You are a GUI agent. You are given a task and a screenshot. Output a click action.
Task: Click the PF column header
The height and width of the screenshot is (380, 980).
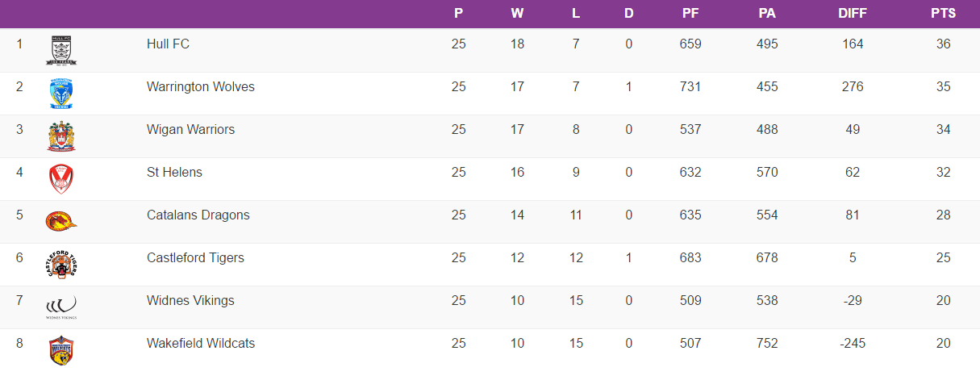(x=690, y=13)
